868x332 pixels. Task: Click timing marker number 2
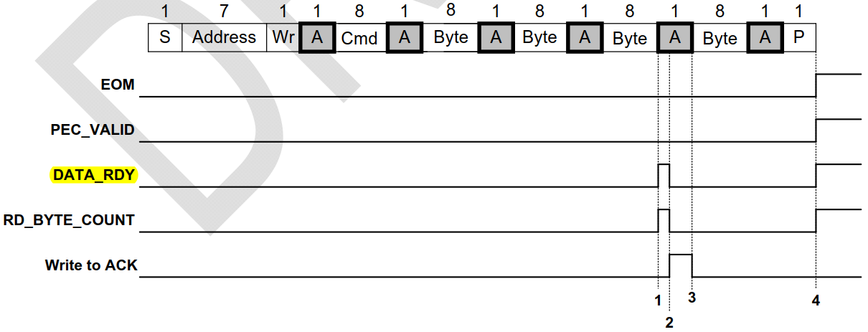(669, 323)
